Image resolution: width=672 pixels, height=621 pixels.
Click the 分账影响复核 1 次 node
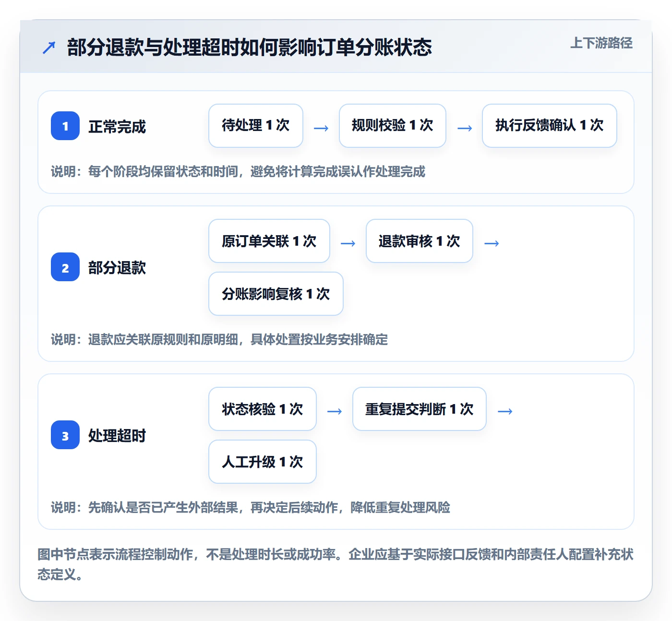tap(276, 294)
